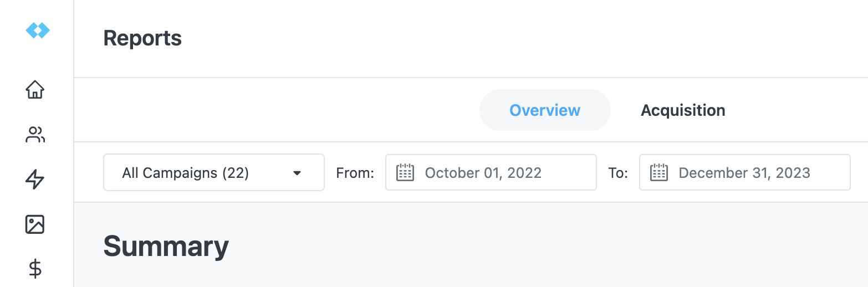This screenshot has width=868, height=287.
Task: Click the calendar icon in To field
Action: 659,172
